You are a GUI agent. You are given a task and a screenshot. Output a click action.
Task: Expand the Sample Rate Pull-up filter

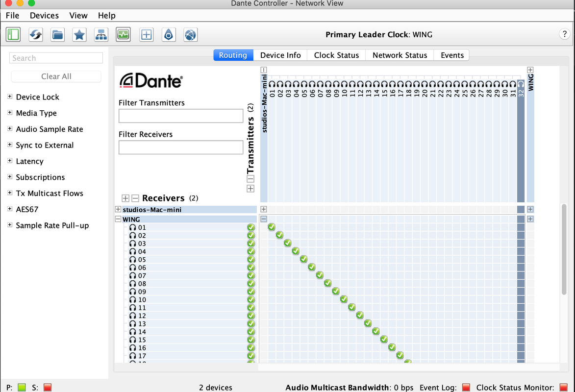coord(10,225)
